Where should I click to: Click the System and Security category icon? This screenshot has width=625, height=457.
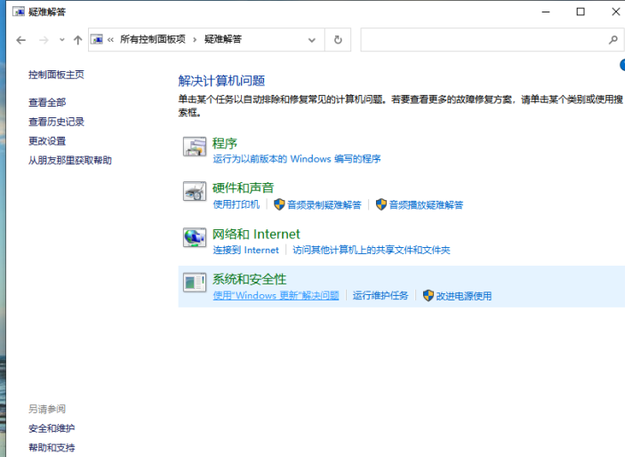coord(195,282)
